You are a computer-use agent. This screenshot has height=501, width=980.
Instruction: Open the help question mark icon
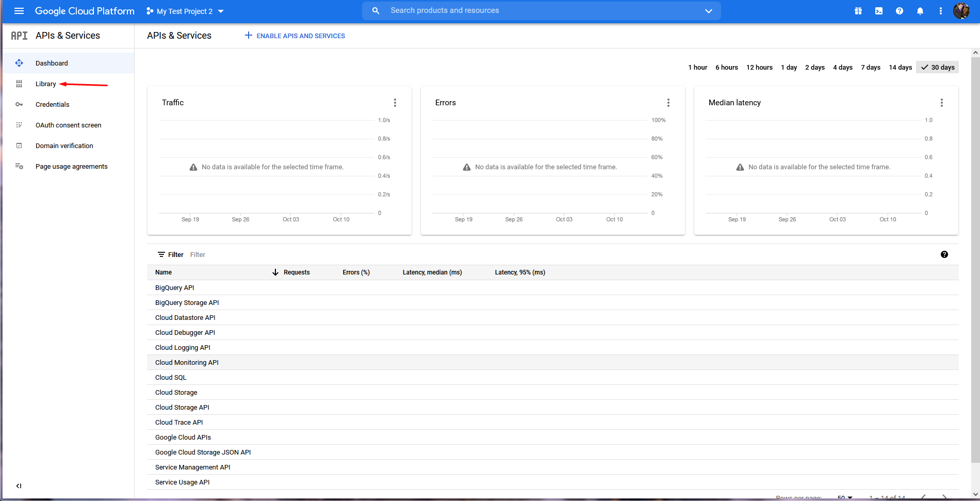tap(900, 11)
